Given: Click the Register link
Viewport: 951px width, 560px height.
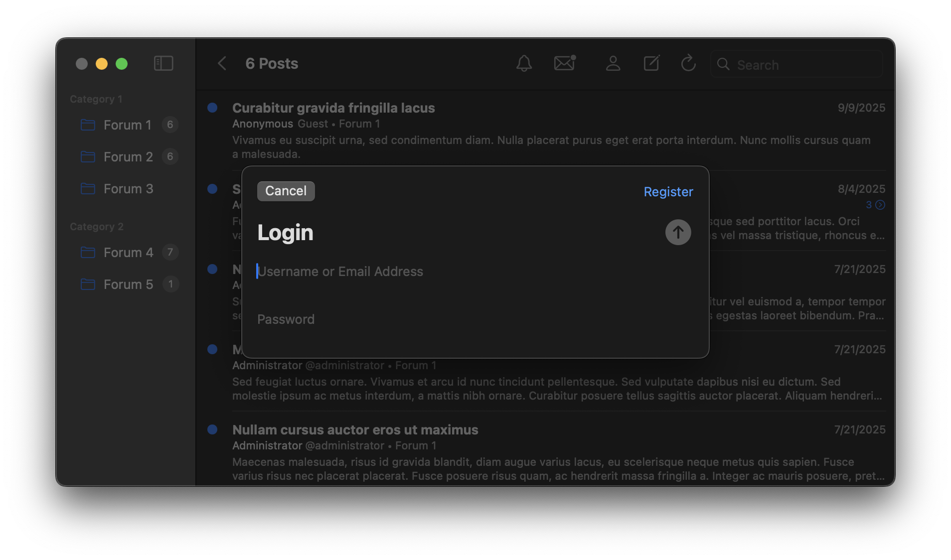Looking at the screenshot, I should (668, 192).
